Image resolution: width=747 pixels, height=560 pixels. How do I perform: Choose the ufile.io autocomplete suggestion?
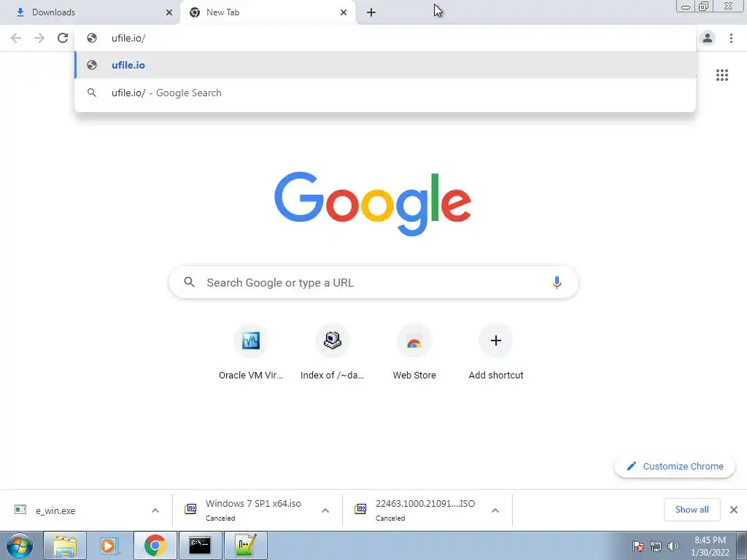click(385, 65)
